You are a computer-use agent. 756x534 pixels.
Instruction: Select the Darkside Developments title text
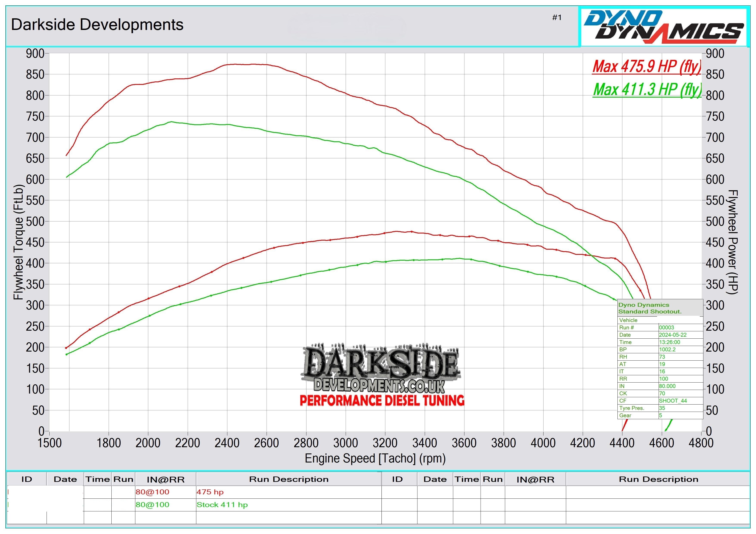[x=97, y=25]
